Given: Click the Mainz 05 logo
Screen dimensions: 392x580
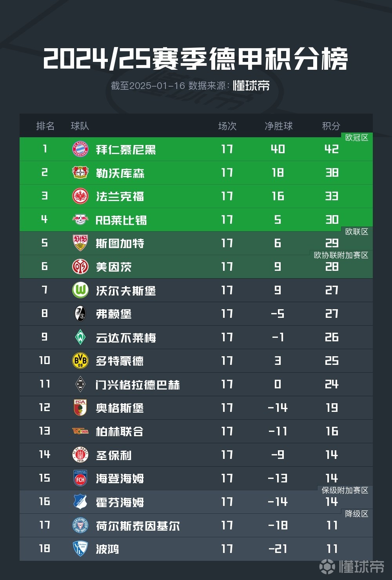Looking at the screenshot, I should pos(80,267).
